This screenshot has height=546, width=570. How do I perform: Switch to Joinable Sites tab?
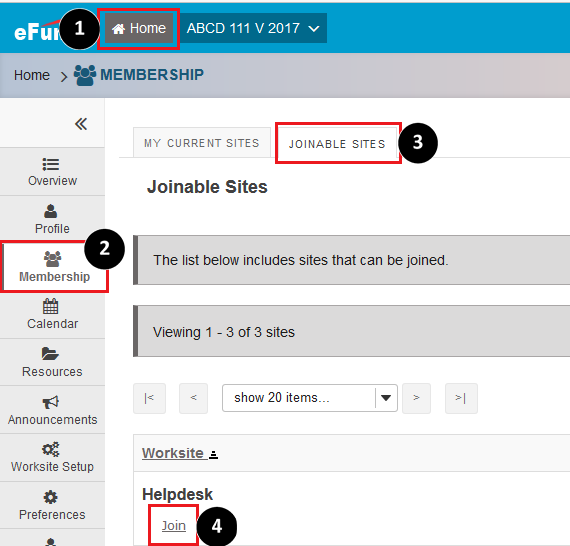(337, 144)
